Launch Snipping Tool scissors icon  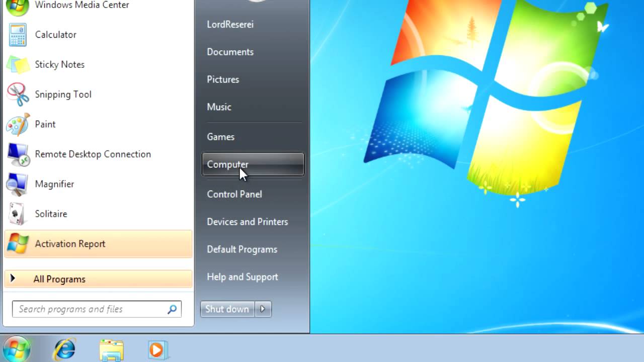(x=18, y=95)
